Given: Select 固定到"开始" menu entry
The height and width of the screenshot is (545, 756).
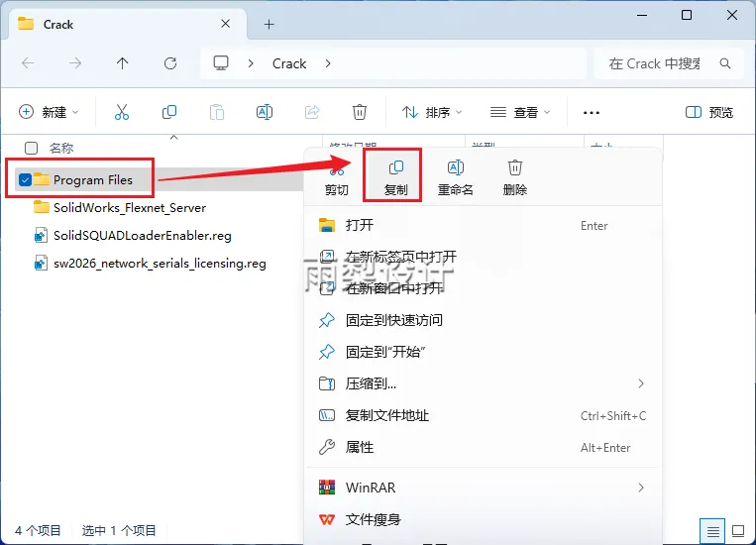Looking at the screenshot, I should (484, 352).
